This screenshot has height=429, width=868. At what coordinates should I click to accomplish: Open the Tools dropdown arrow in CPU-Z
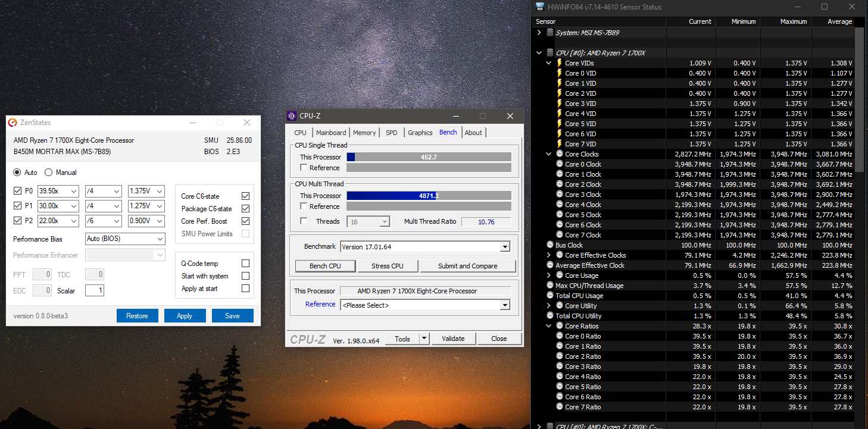click(424, 339)
